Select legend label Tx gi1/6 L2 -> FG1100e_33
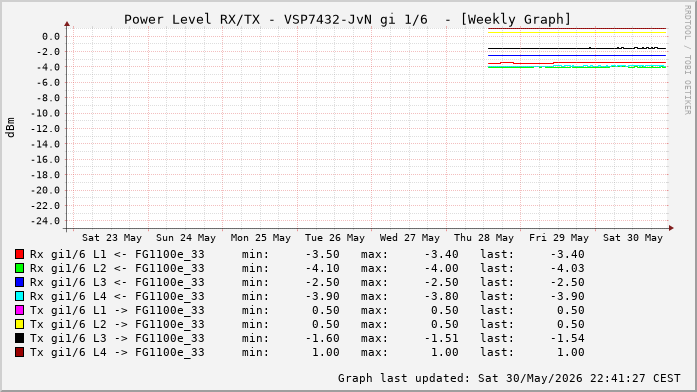Viewport: 697px width, 392px height. (117, 324)
